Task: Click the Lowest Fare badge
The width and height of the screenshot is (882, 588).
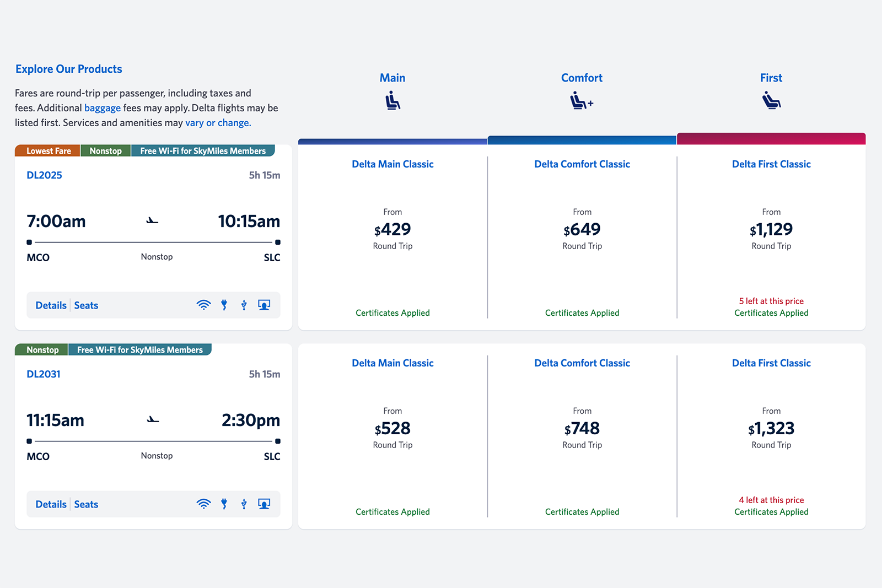Action: pyautogui.click(x=48, y=151)
